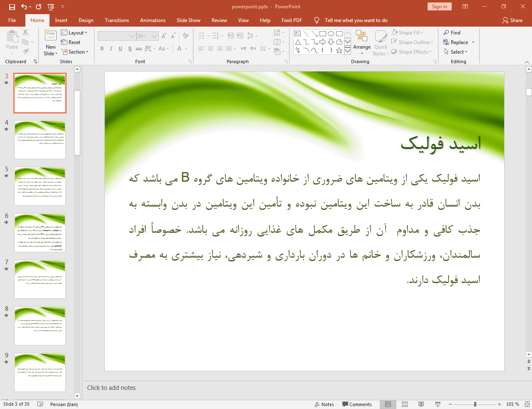The image size is (532, 409).
Task: Start Slide Show from status bar icon
Action: point(438,404)
